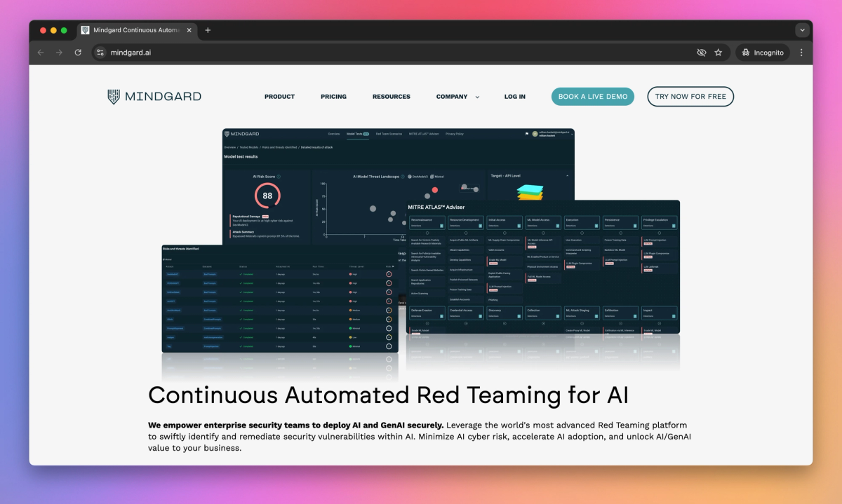Click the browser forward arrow
The width and height of the screenshot is (842, 504).
[59, 53]
